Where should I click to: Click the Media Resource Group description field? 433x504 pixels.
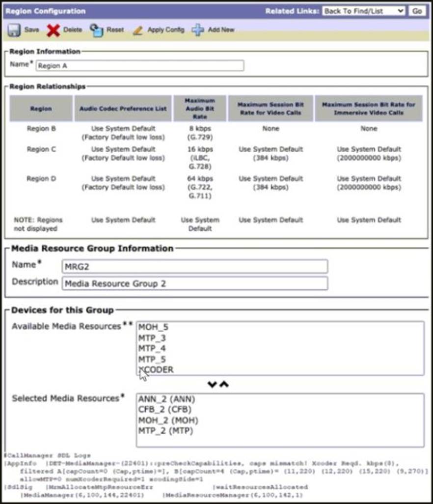click(x=195, y=283)
